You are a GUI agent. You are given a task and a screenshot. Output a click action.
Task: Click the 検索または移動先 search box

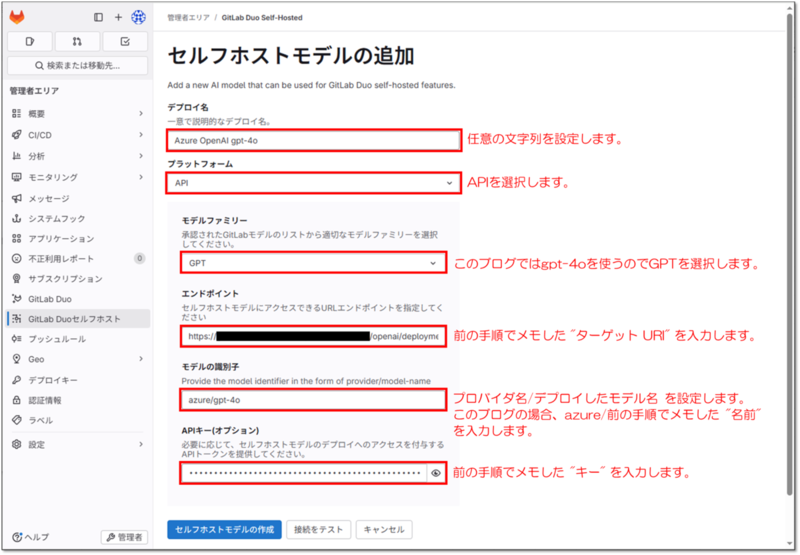tap(78, 65)
